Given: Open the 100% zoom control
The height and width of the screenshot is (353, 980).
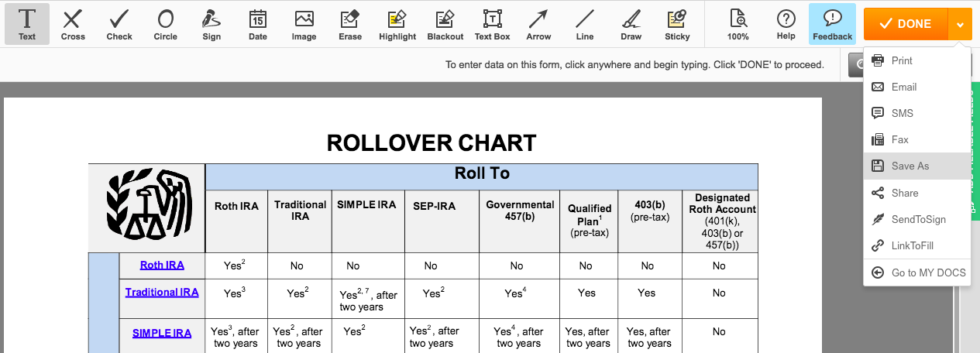Looking at the screenshot, I should pos(738,24).
